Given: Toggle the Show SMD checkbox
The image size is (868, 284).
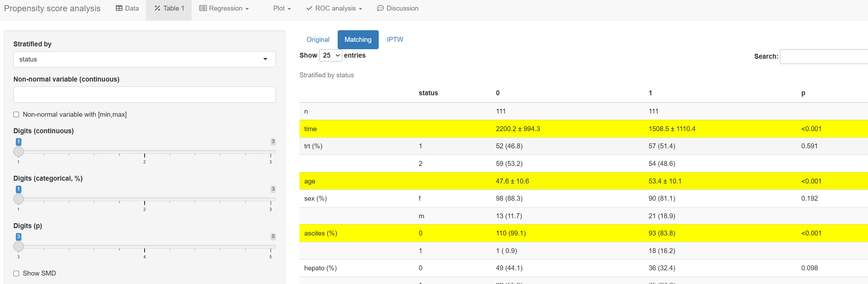Looking at the screenshot, I should click(x=16, y=273).
